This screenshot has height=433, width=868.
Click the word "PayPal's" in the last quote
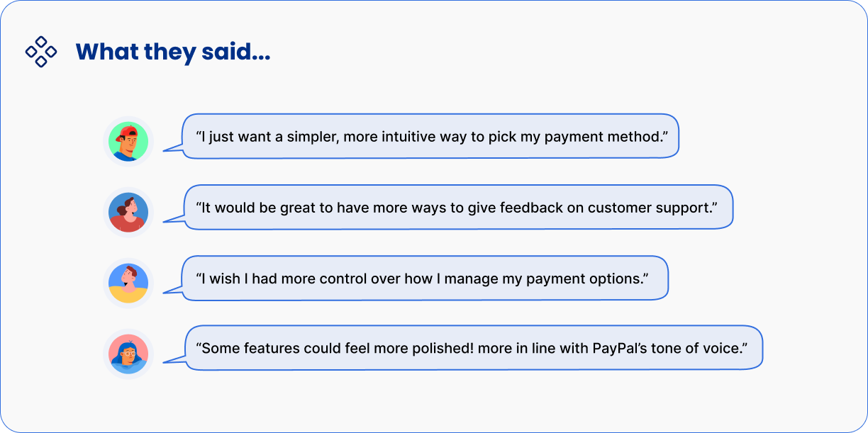click(x=621, y=348)
